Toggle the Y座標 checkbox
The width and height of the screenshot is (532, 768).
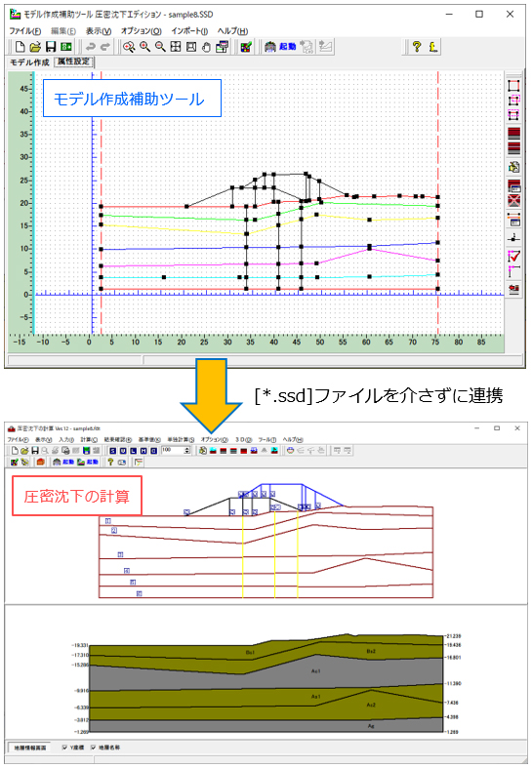[x=64, y=748]
